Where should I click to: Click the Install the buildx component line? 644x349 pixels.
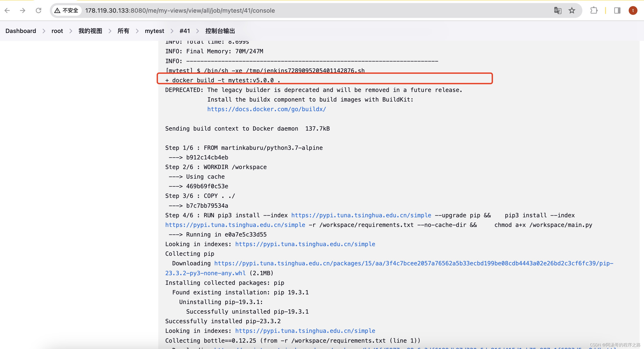pos(310,100)
